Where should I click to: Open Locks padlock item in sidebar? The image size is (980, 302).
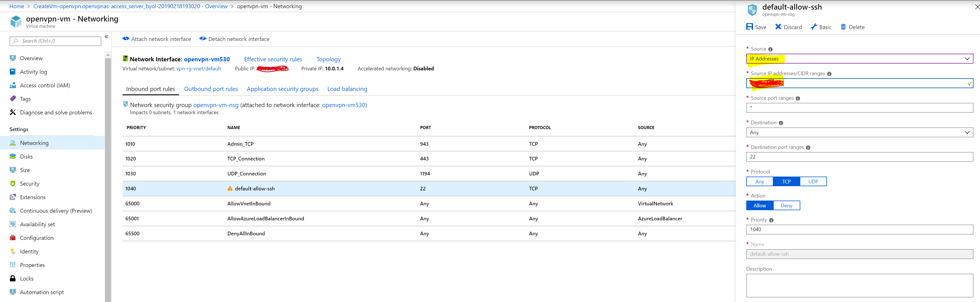[x=27, y=279]
